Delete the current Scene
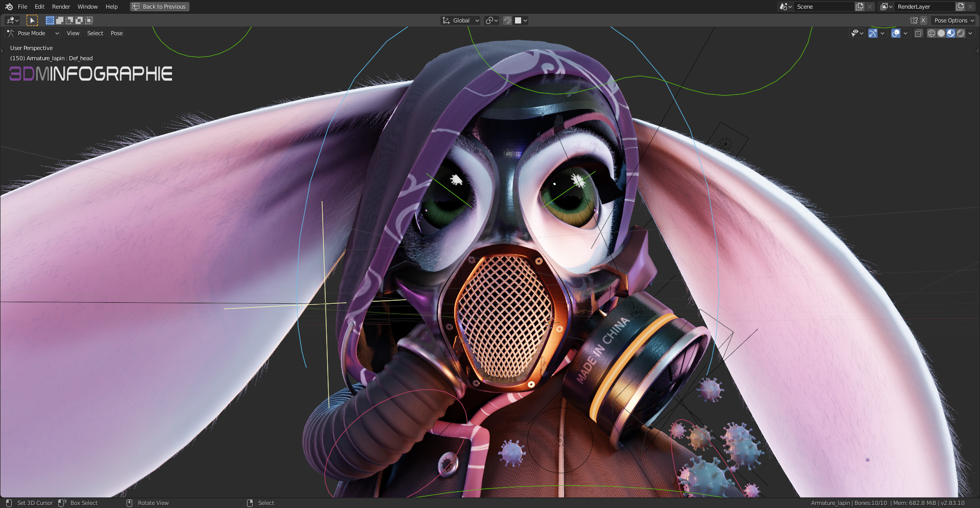The width and height of the screenshot is (980, 508). click(x=870, y=7)
